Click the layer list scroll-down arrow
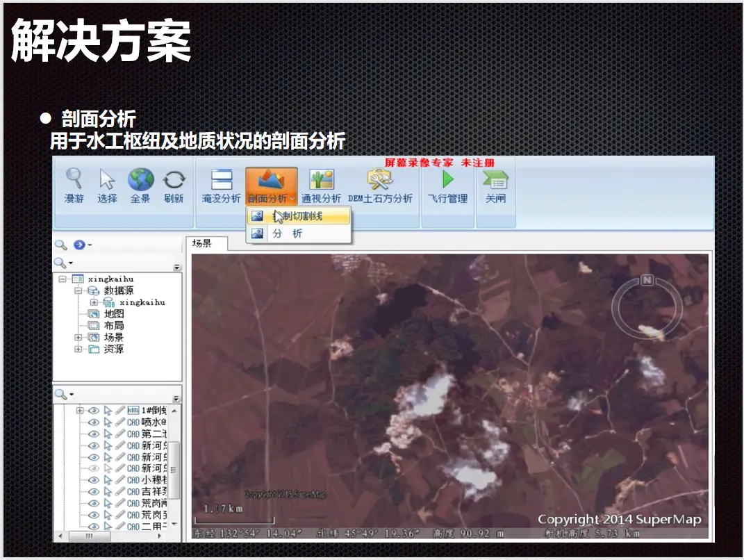The image size is (744, 560). click(x=174, y=524)
